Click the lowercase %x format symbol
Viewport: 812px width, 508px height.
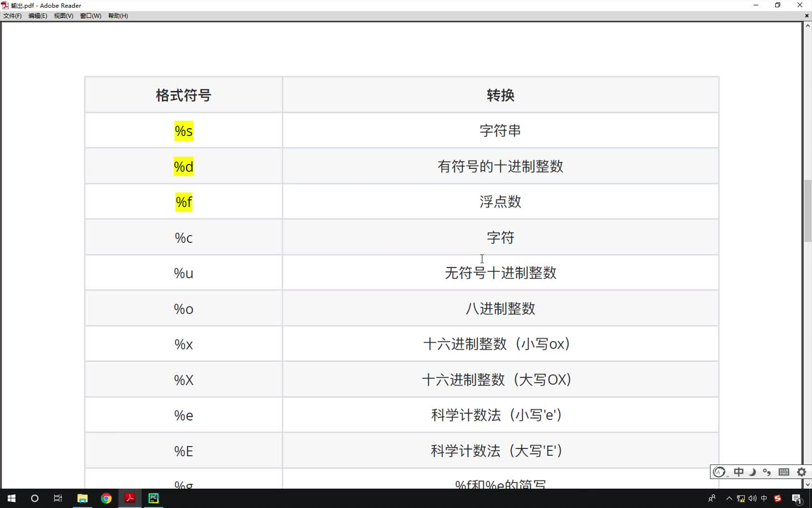(x=184, y=344)
